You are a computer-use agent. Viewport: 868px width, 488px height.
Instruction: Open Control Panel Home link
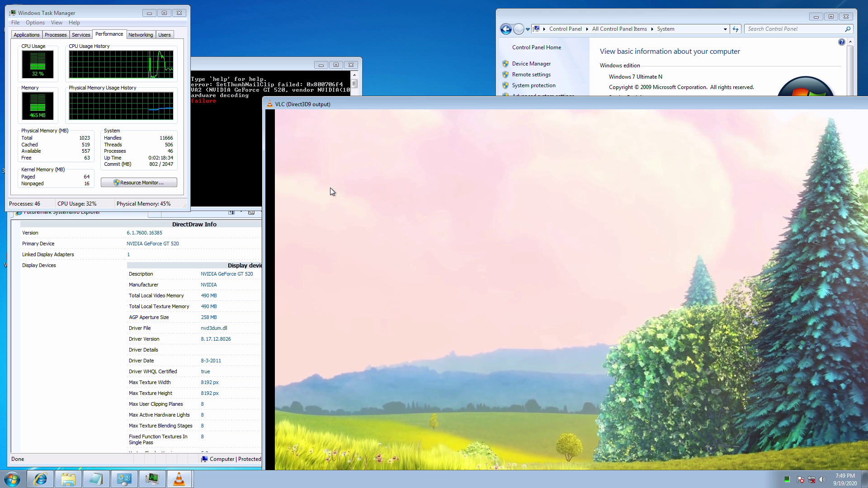click(536, 47)
